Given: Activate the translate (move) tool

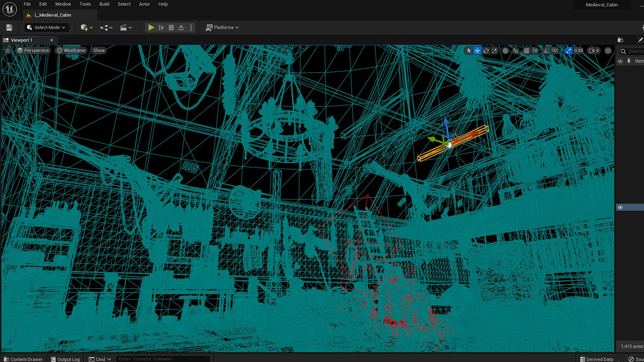Looking at the screenshot, I should pyautogui.click(x=477, y=51).
